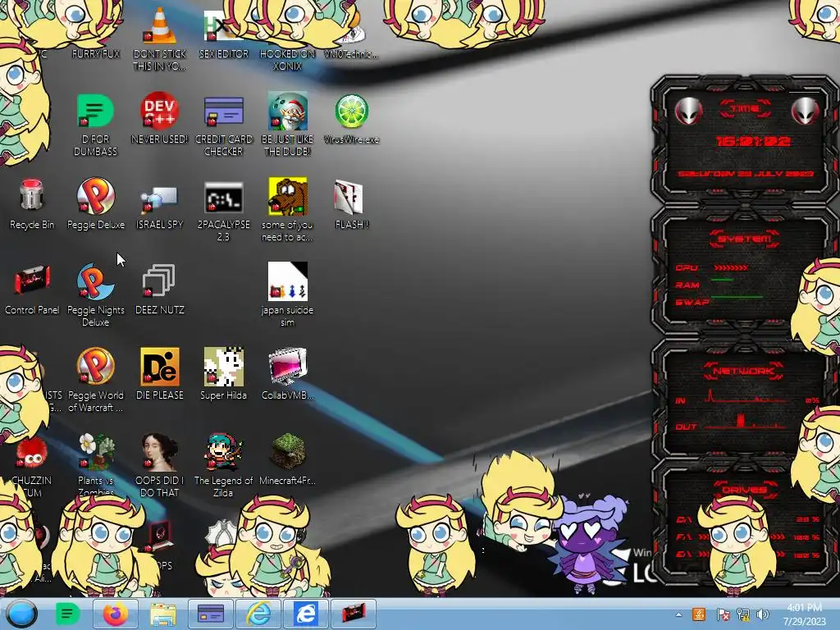Image resolution: width=840 pixels, height=630 pixels.
Task: Open File Explorer from the taskbar
Action: (163, 614)
